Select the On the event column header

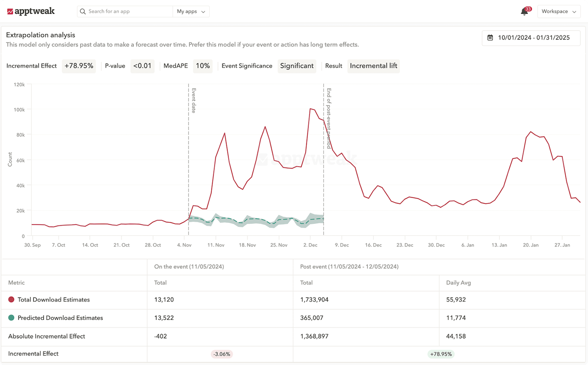point(189,266)
